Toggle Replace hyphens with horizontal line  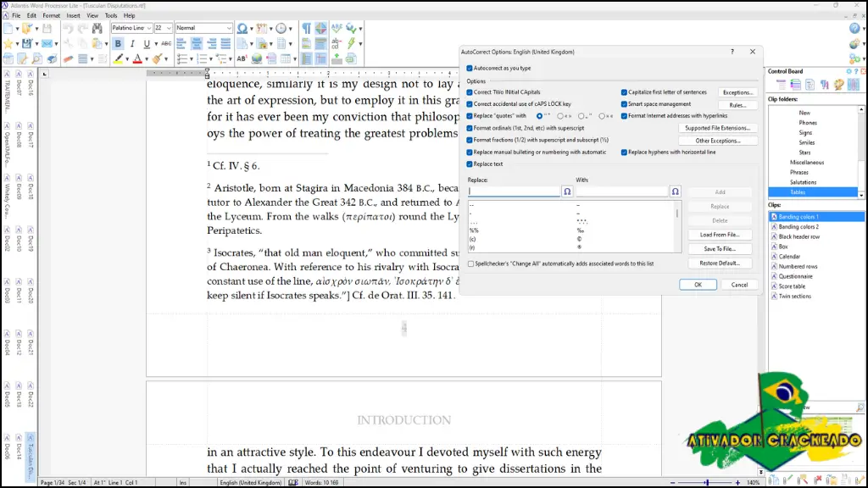pos(624,152)
